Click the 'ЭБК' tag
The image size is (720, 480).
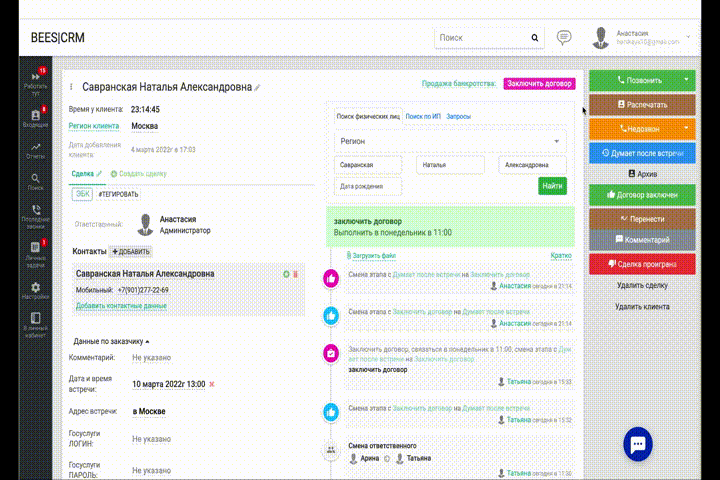click(x=82, y=194)
